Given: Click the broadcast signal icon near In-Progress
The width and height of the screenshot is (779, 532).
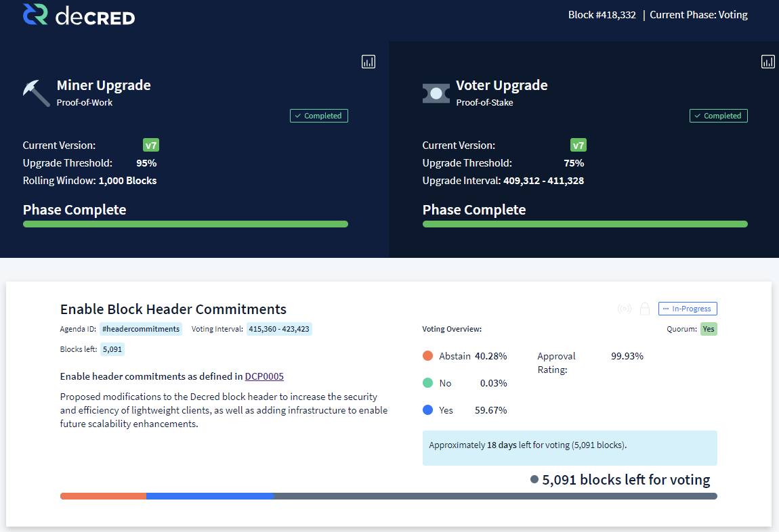Looking at the screenshot, I should pyautogui.click(x=625, y=309).
